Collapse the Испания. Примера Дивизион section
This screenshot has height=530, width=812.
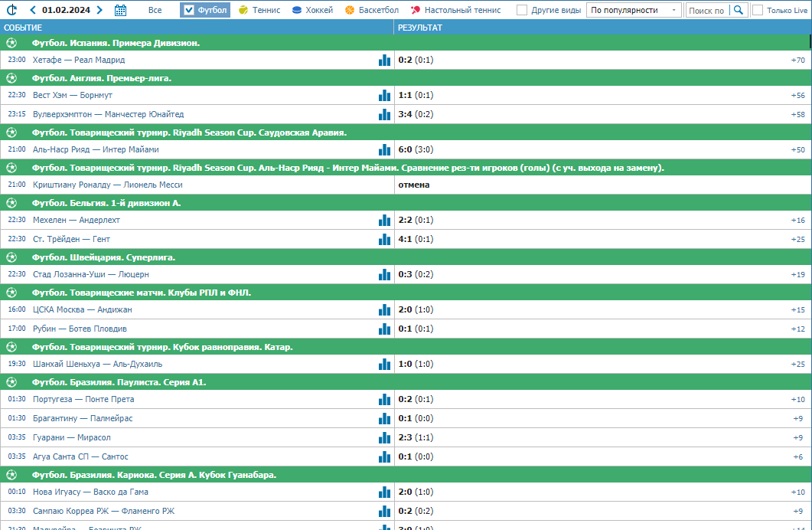(x=406, y=43)
